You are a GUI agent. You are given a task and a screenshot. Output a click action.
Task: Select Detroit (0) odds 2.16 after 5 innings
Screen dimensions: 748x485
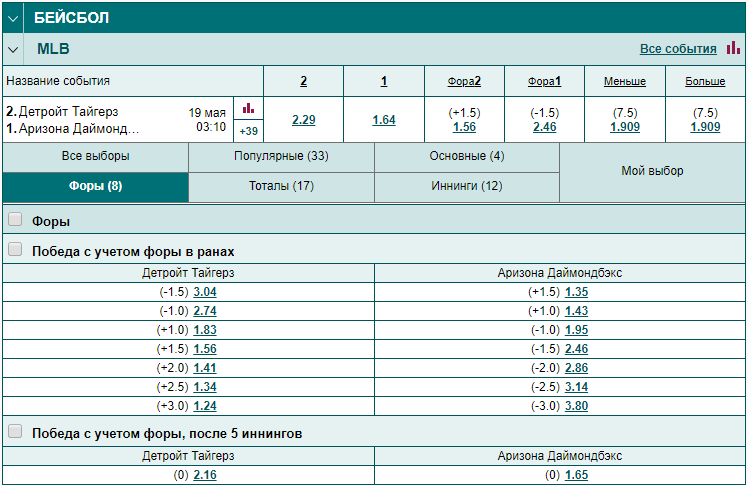(x=205, y=475)
